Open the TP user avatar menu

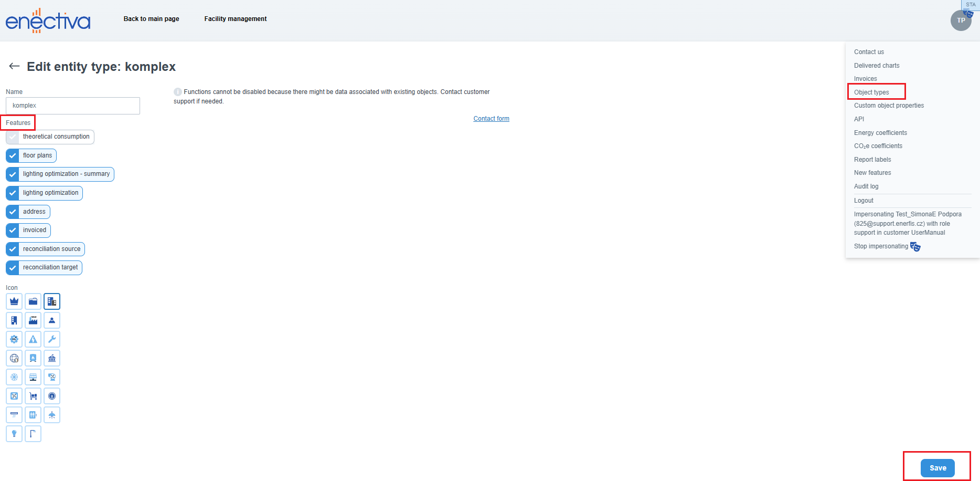click(x=961, y=20)
